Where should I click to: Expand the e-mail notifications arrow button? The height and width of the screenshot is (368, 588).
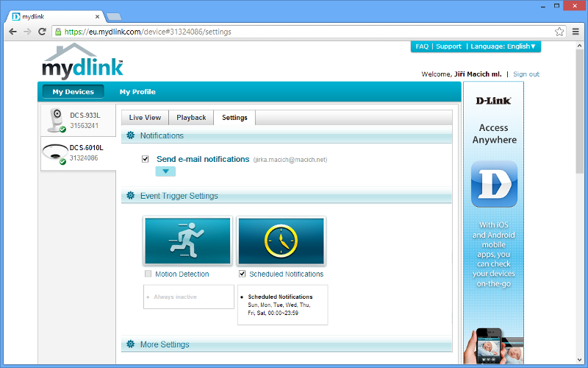click(165, 171)
